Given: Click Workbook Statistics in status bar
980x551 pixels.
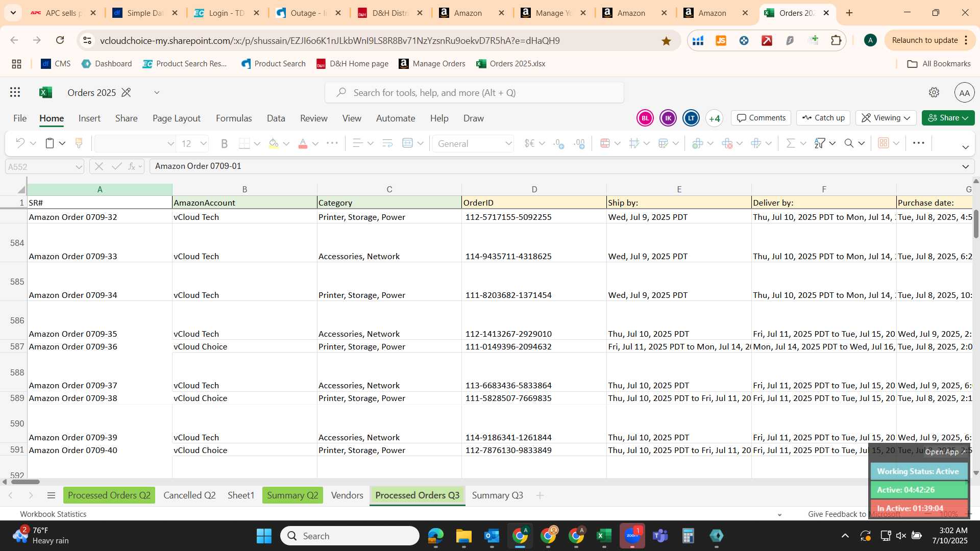Looking at the screenshot, I should tap(53, 514).
